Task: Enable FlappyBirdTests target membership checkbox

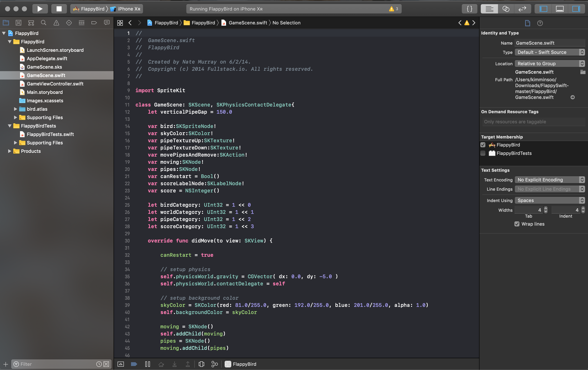Action: 483,153
